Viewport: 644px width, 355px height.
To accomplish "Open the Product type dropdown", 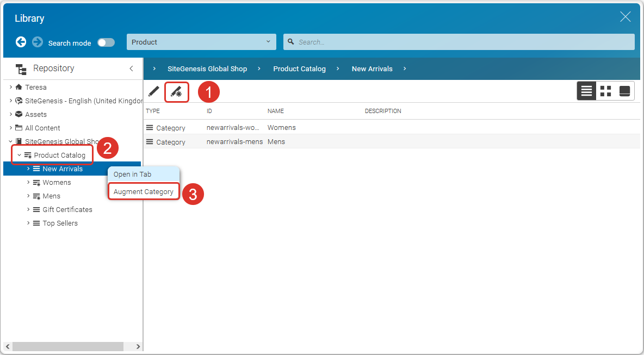I will [x=201, y=41].
